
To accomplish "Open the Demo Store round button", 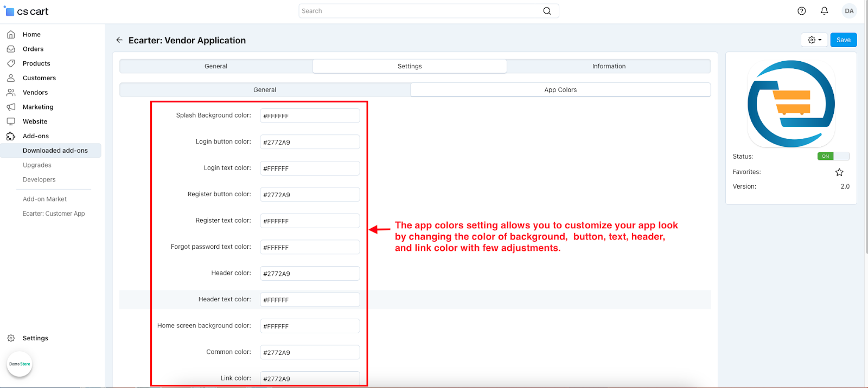I will pyautogui.click(x=20, y=364).
